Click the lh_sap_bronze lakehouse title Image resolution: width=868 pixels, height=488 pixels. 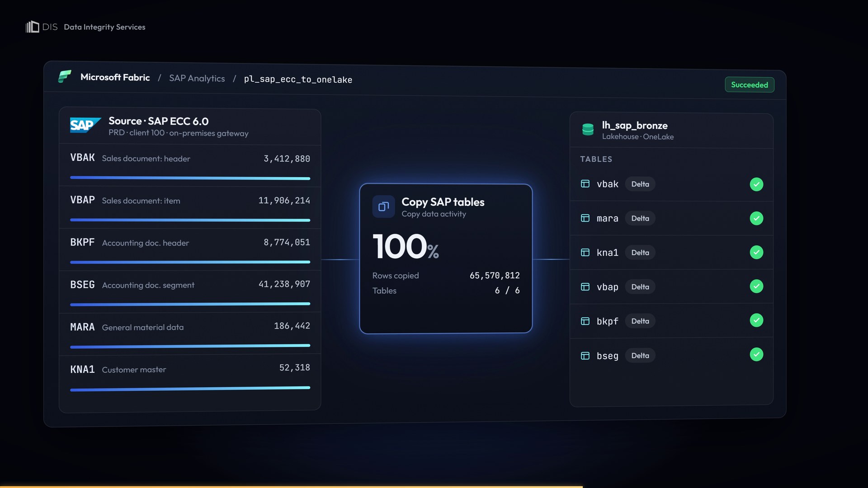635,126
